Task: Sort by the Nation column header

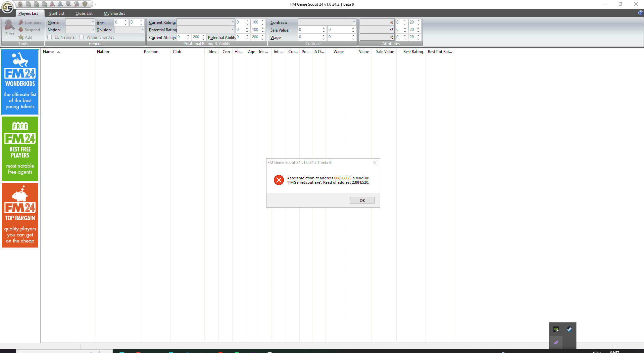Action: pos(118,52)
